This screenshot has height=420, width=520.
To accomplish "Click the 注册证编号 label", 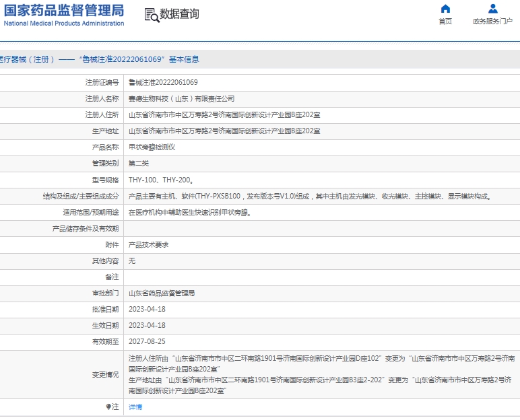I will tap(102, 82).
